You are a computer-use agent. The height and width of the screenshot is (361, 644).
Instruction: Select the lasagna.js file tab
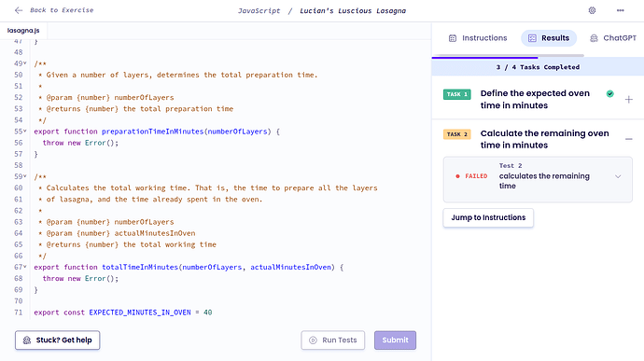(23, 31)
